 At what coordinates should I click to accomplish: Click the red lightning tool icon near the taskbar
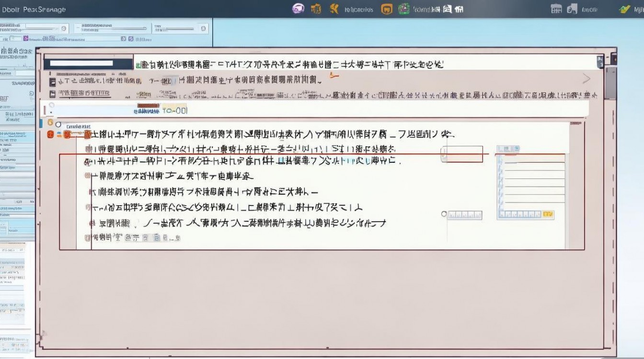coord(334,9)
